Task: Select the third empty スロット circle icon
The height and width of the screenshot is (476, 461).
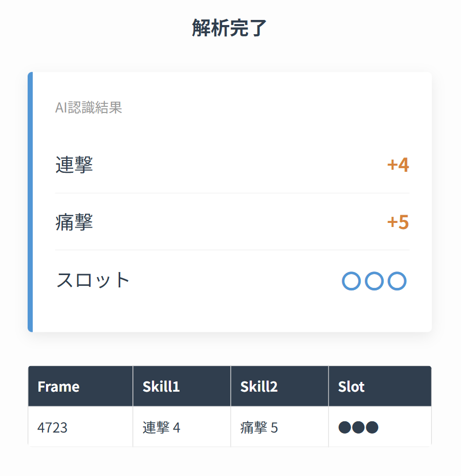Action: click(397, 281)
